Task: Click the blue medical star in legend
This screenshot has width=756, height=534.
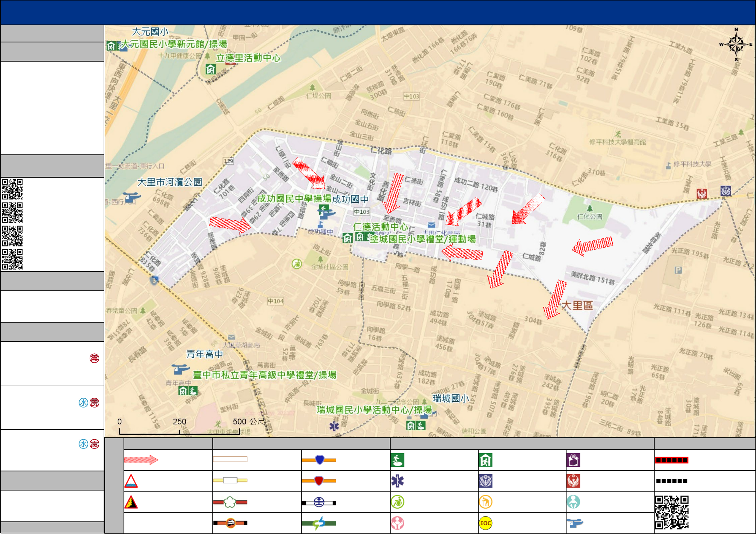Action: [x=397, y=481]
